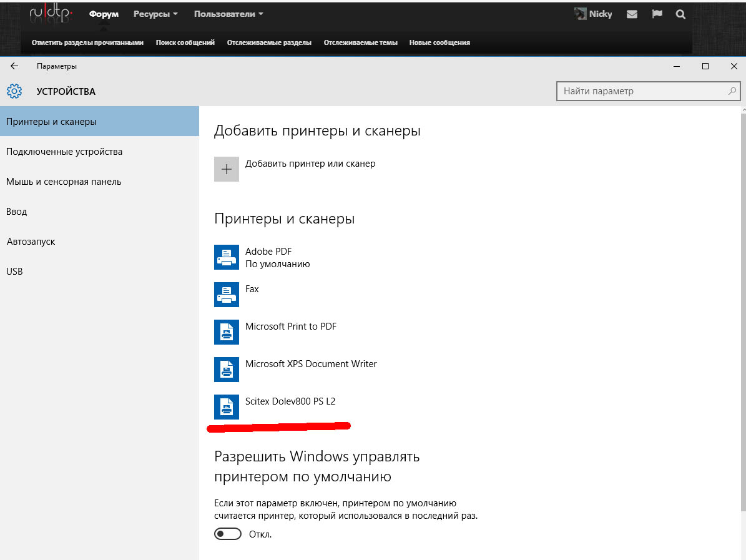Screen dimensions: 746x560
Task: Open Принтеры и сканеры section
Action: coord(99,121)
